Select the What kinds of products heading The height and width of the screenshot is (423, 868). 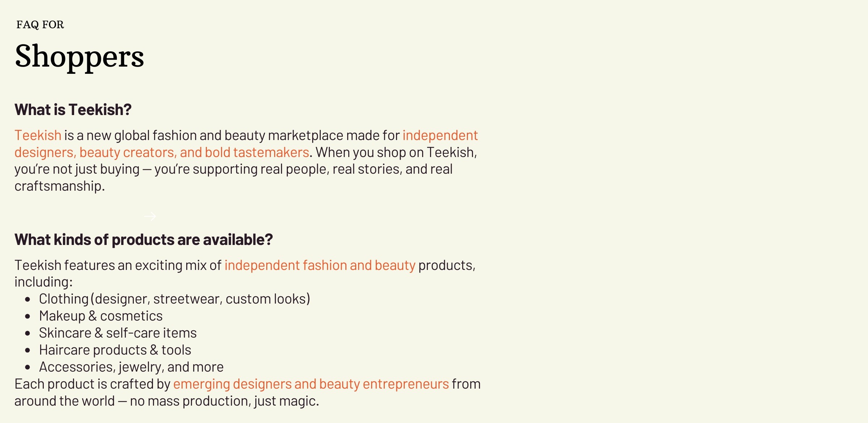pos(144,240)
